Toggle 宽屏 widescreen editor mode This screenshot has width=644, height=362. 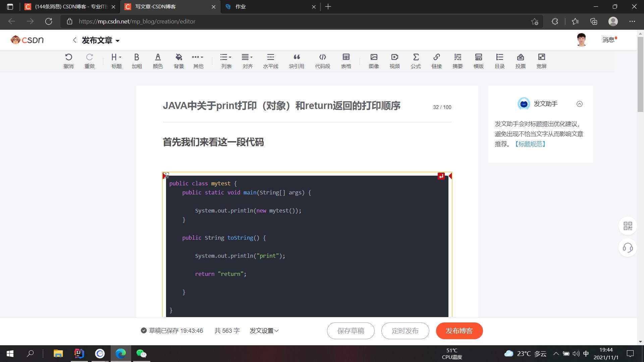point(541,61)
